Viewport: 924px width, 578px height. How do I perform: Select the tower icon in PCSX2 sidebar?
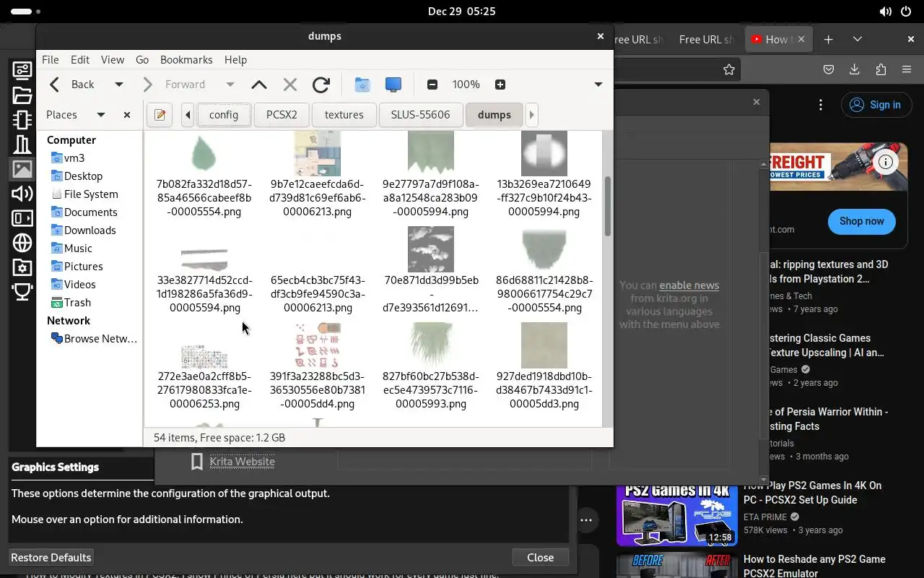22,144
